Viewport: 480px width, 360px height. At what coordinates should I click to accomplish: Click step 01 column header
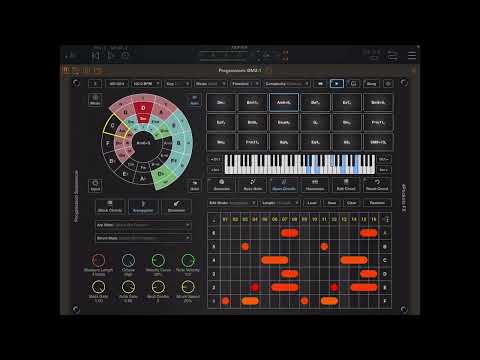[x=225, y=219]
